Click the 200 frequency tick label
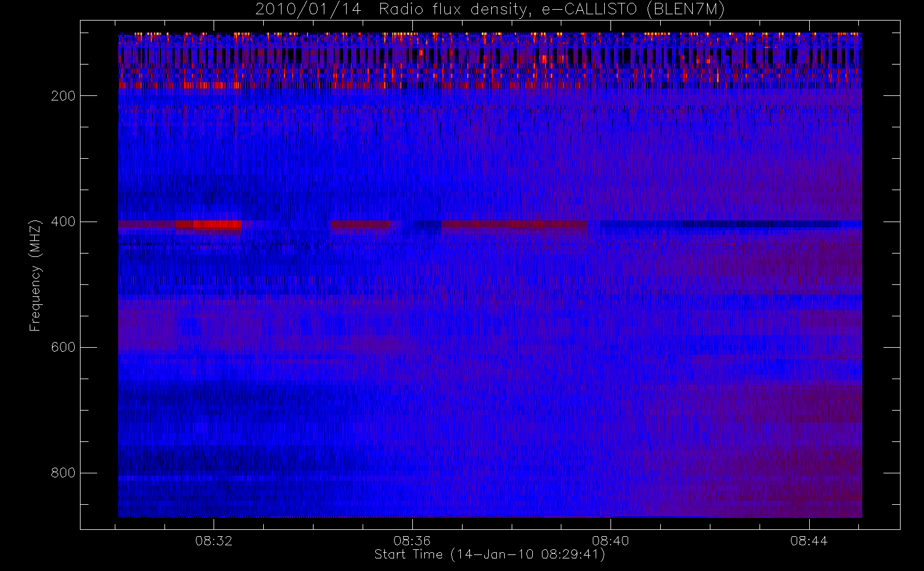 pos(63,96)
